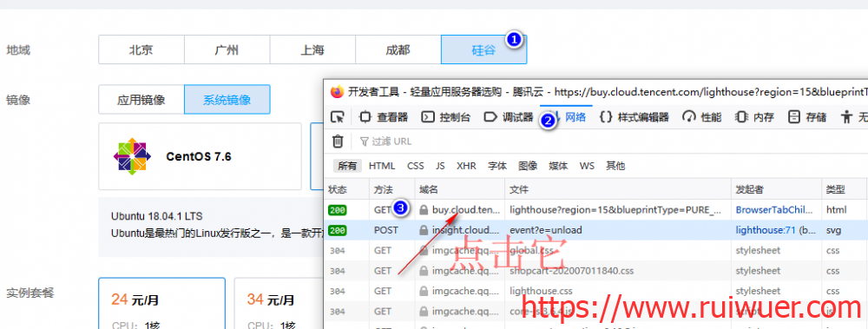The width and height of the screenshot is (868, 329).
Task: Select the 广州 region
Action: tap(227, 49)
